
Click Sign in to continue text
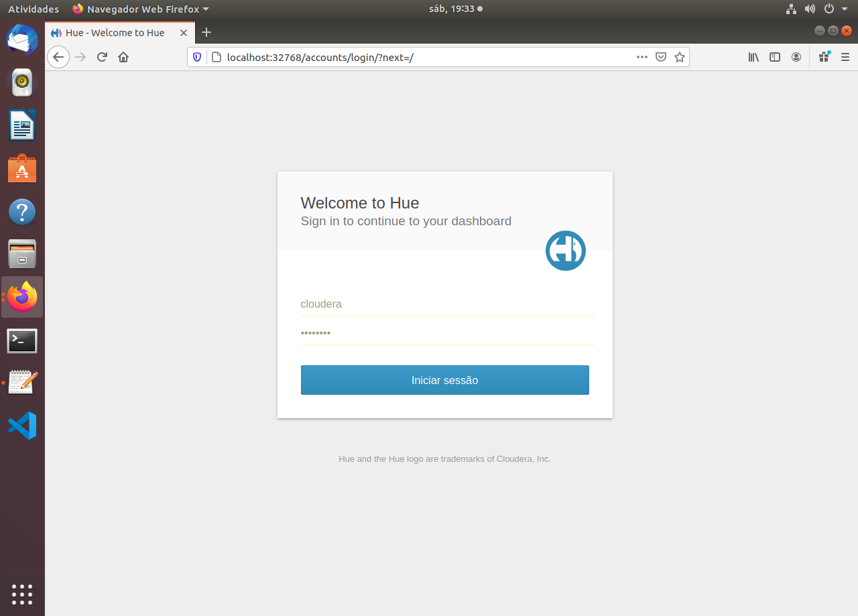(x=406, y=221)
